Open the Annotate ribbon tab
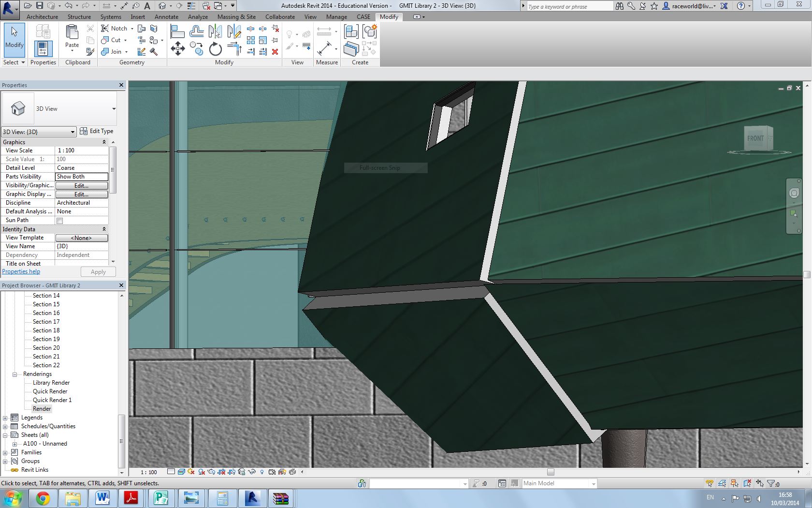The width and height of the screenshot is (812, 508). click(x=166, y=16)
